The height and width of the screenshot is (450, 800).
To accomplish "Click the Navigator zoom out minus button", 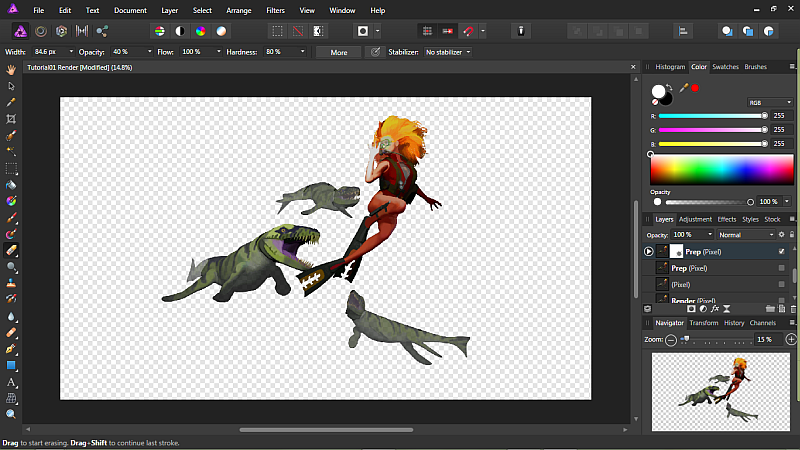I will click(671, 340).
